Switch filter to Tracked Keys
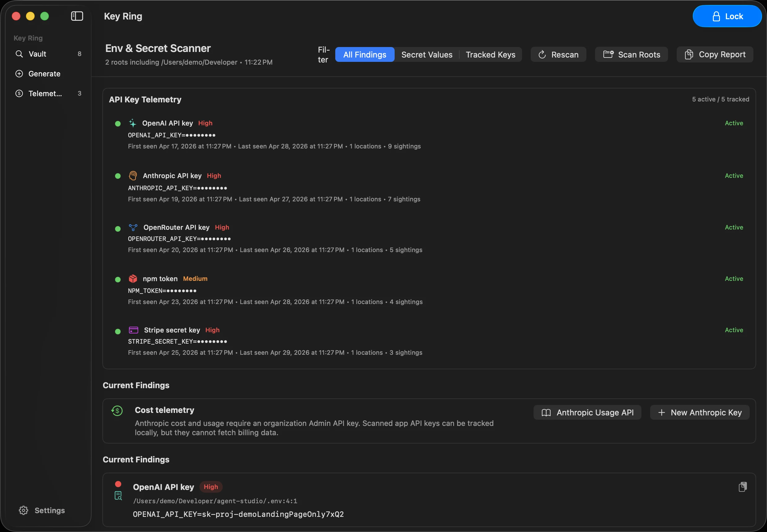 [x=490, y=55]
